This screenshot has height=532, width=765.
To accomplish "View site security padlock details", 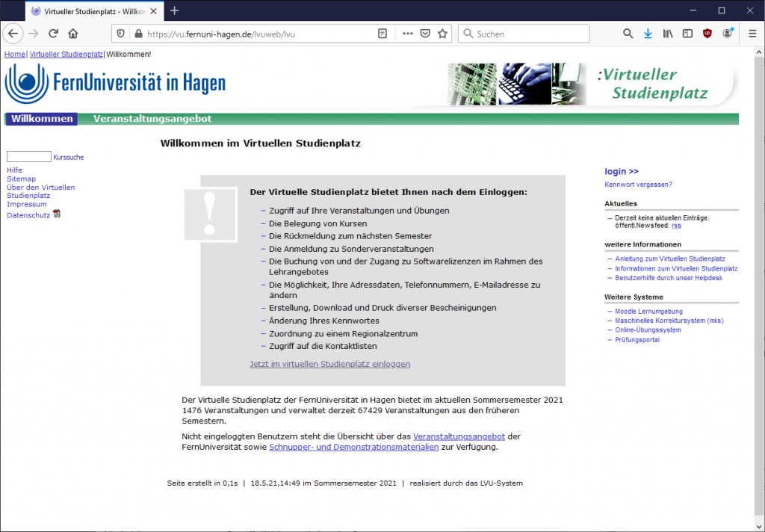I will click(x=138, y=34).
